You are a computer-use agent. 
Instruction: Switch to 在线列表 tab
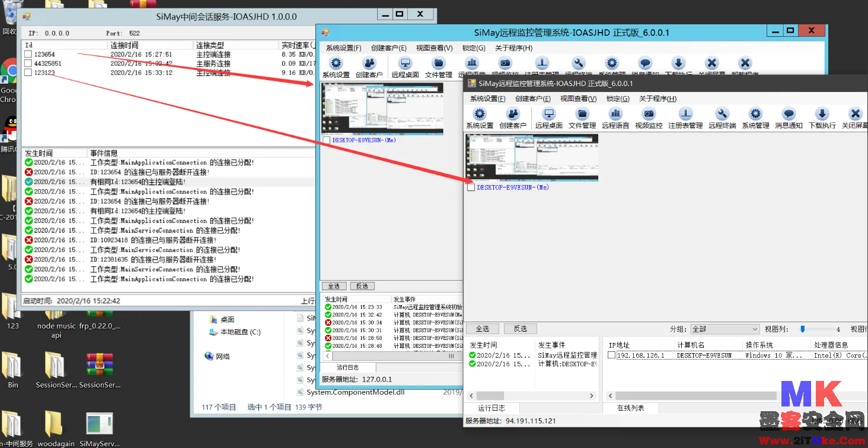coord(630,408)
